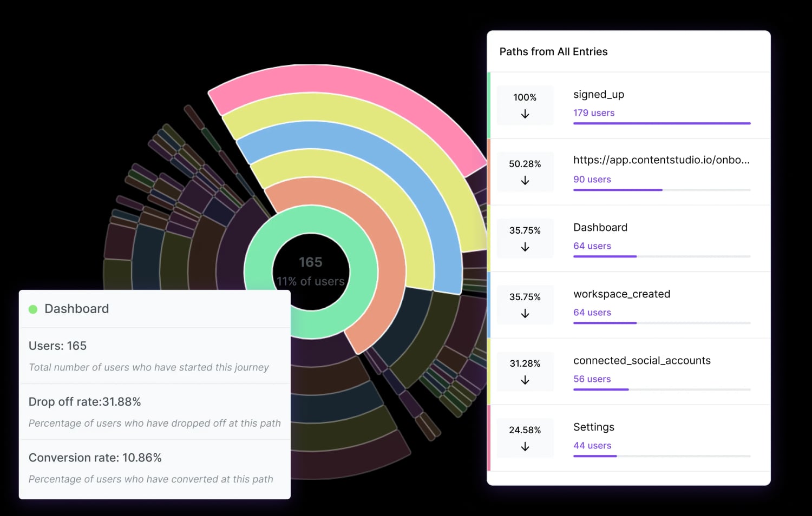Expand the truncated contentstudio.io onboarding URL
Image resolution: width=812 pixels, height=516 pixels.
click(x=662, y=160)
